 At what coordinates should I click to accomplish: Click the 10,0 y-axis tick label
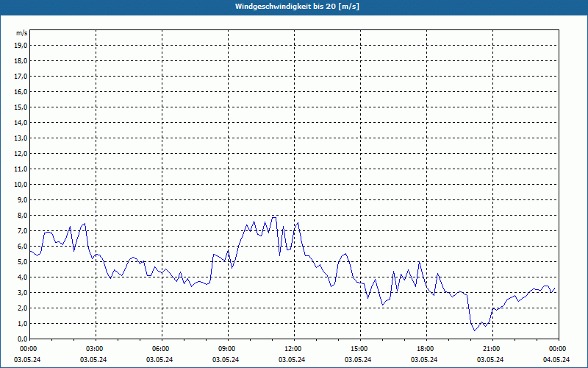(21, 185)
